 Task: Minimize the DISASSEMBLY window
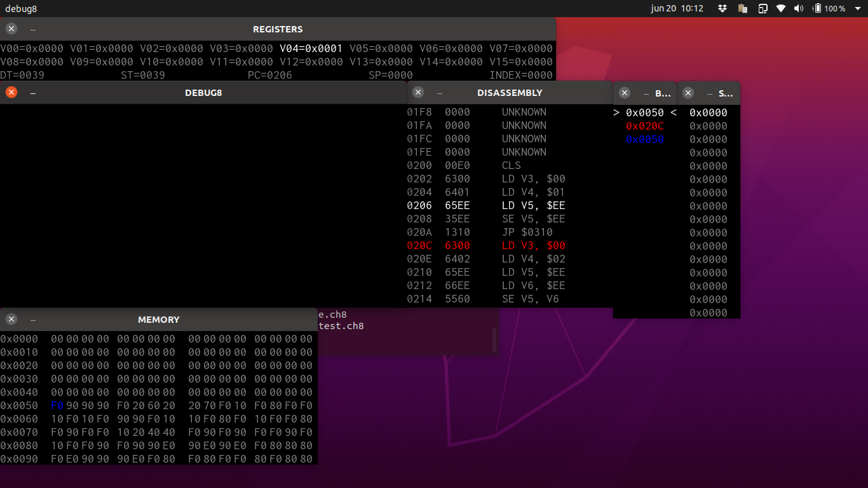click(x=440, y=93)
